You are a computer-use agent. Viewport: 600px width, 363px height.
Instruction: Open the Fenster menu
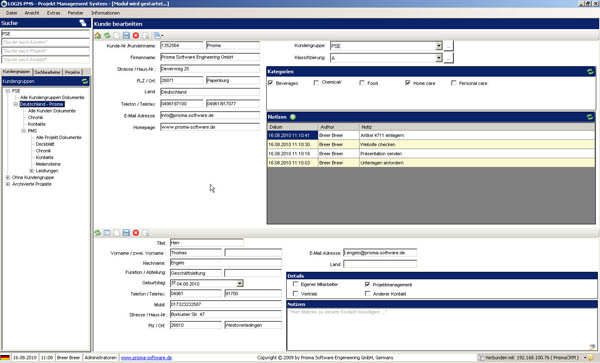pyautogui.click(x=75, y=13)
